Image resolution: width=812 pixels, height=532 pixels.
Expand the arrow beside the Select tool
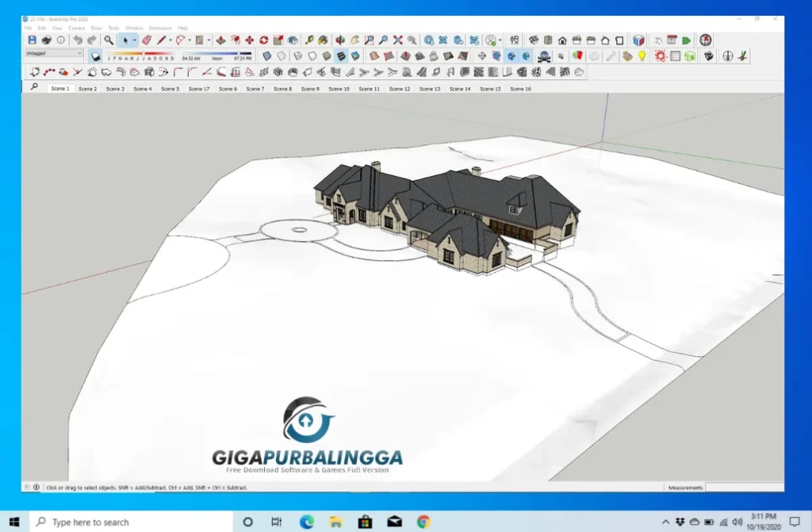[x=134, y=40]
